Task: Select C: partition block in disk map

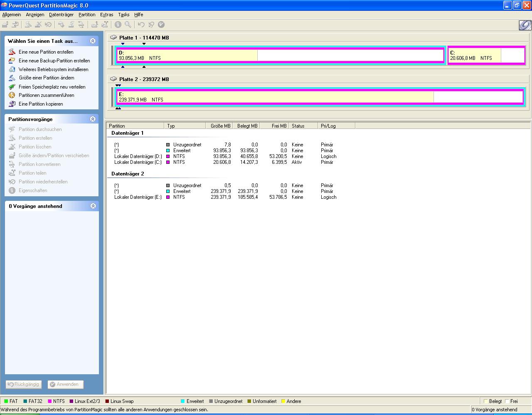Action: coord(486,55)
